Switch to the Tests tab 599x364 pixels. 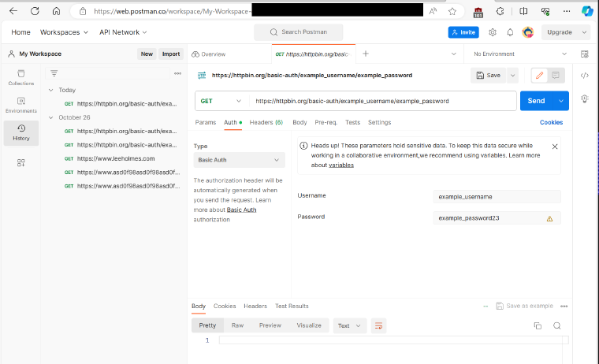pyautogui.click(x=352, y=122)
